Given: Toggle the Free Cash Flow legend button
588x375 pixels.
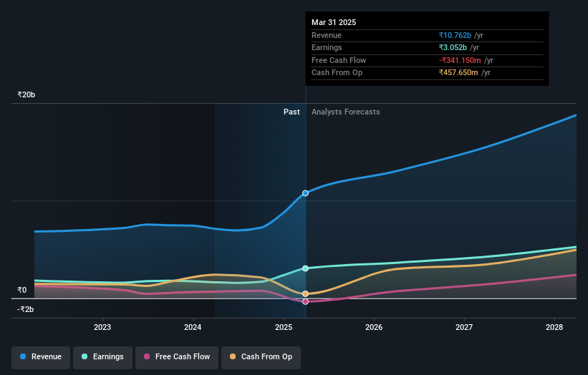Looking at the screenshot, I should (x=177, y=357).
